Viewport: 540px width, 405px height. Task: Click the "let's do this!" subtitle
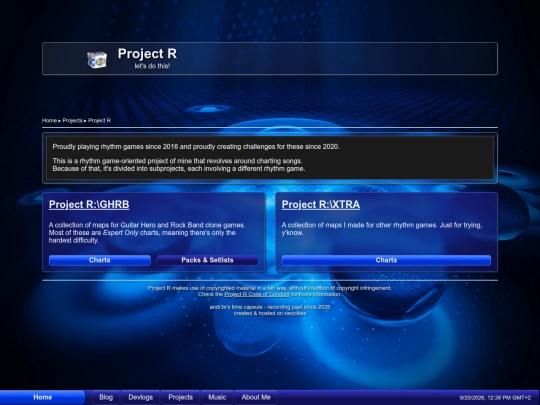pyautogui.click(x=152, y=66)
